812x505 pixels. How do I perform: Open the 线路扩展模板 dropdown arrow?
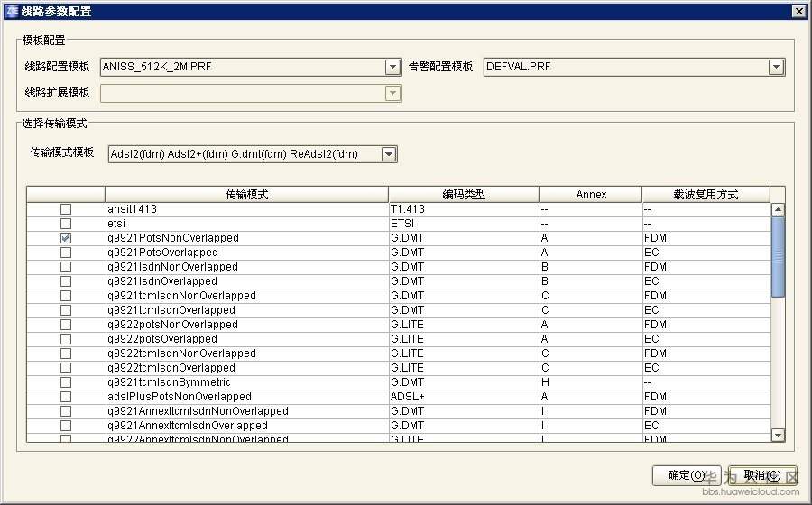click(x=392, y=93)
